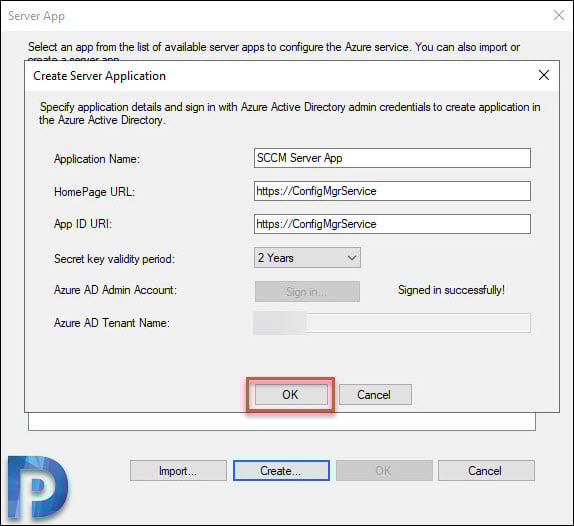Image resolution: width=574 pixels, height=526 pixels.
Task: Click the HomePage URL input field
Action: tap(392, 191)
